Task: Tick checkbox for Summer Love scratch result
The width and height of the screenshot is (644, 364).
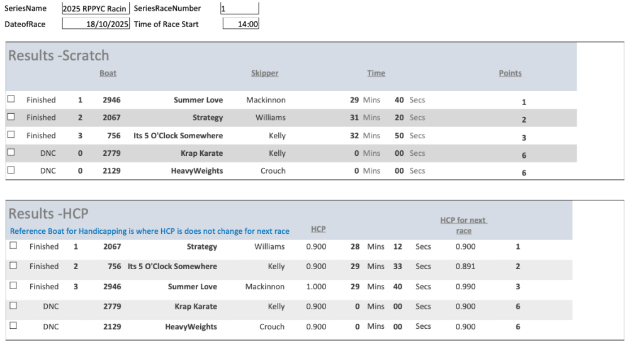Action: [11, 99]
